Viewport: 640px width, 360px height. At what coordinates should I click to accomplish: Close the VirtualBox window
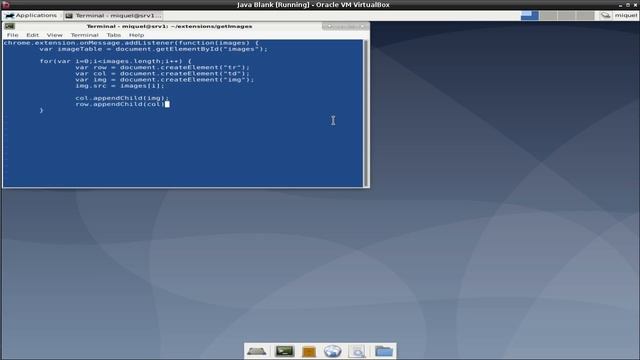(x=635, y=5)
